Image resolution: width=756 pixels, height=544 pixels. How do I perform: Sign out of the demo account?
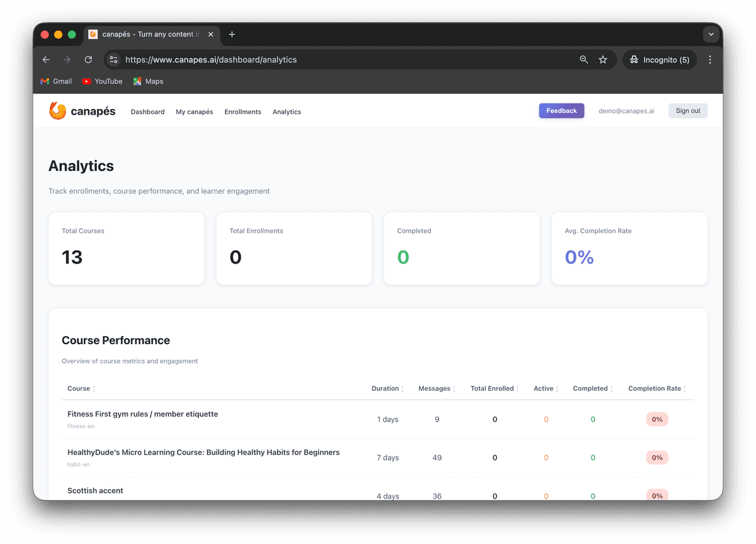687,110
